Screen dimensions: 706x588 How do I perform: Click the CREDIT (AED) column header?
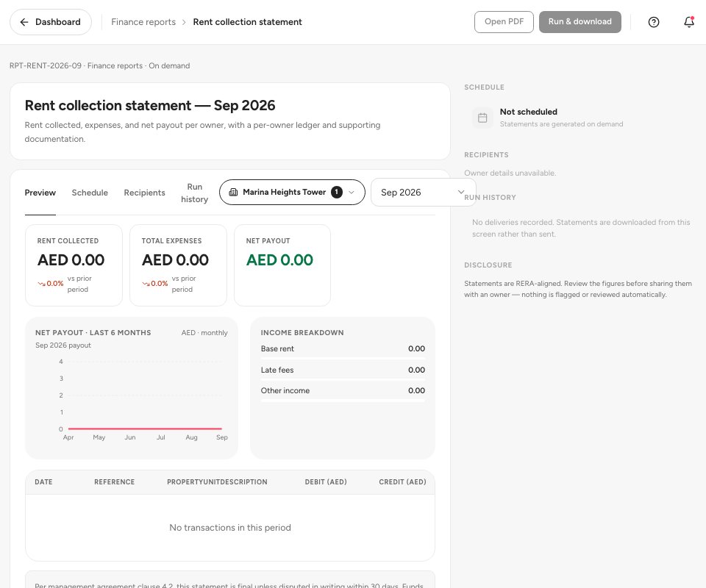[402, 482]
